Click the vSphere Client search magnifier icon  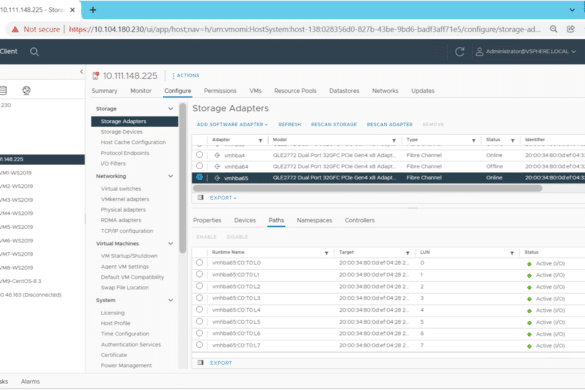pos(34,52)
